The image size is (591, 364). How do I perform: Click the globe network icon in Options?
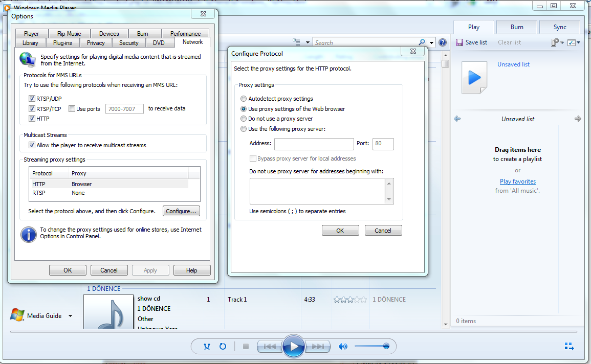tap(28, 60)
